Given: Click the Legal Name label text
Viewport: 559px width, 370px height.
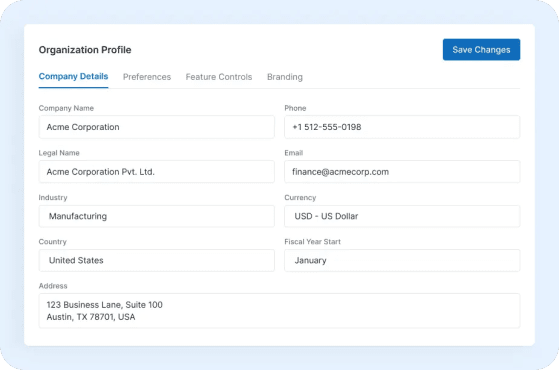Looking at the screenshot, I should [x=59, y=153].
